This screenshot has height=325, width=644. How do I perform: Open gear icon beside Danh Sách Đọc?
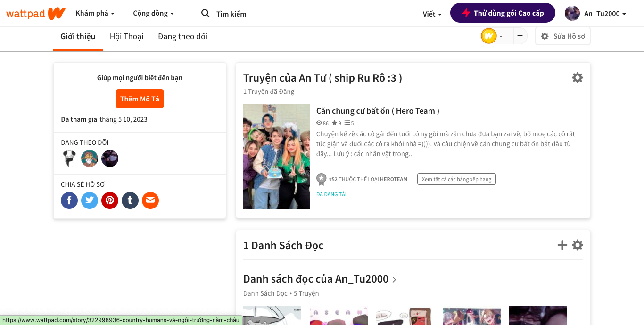[x=577, y=245]
